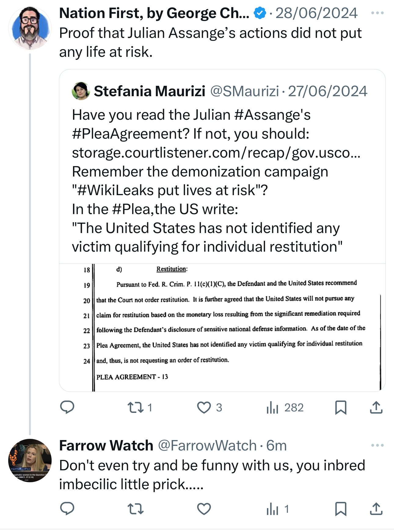Open the plea agreement document image

click(222, 327)
